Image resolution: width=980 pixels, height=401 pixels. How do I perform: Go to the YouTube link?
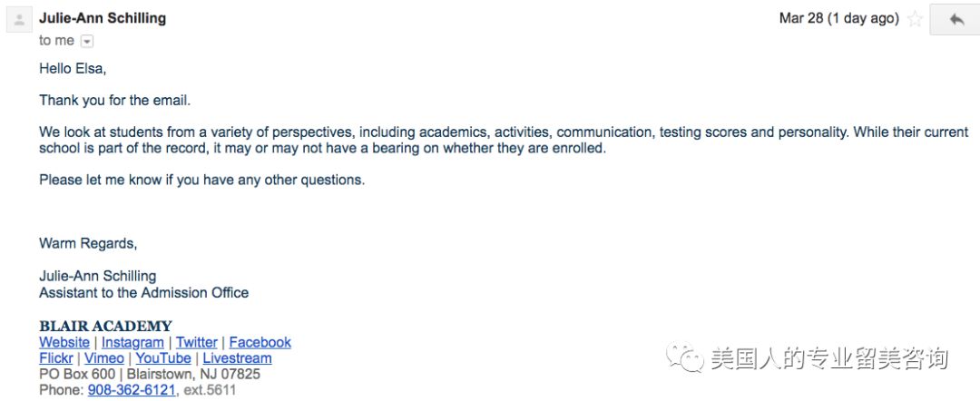click(163, 358)
